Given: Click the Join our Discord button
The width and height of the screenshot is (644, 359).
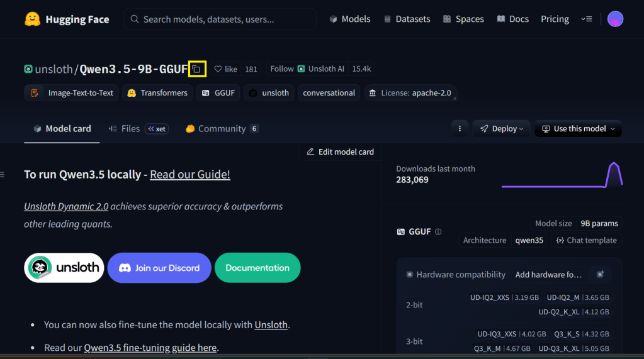Looking at the screenshot, I should click(x=159, y=268).
